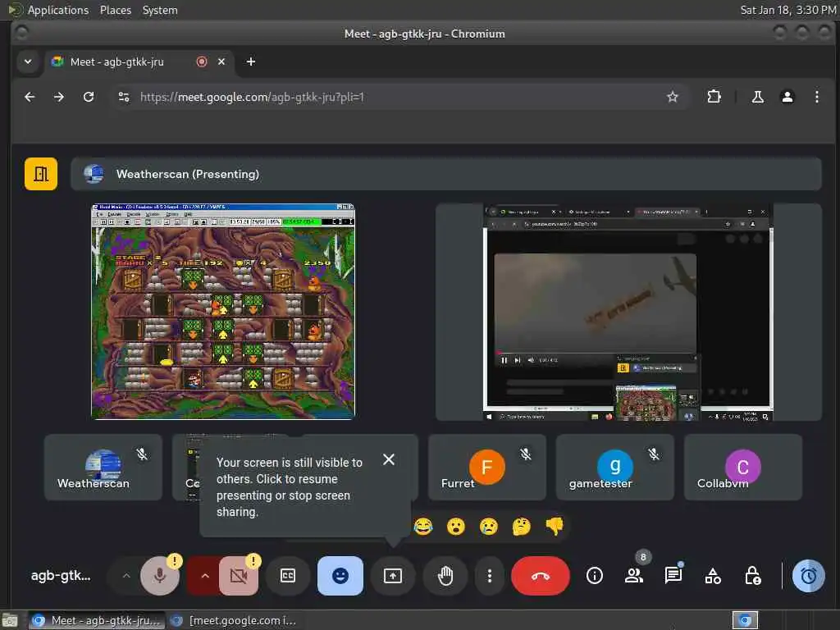This screenshot has height=630, width=840.
Task: Send the surprised emoji reaction
Action: (456, 527)
